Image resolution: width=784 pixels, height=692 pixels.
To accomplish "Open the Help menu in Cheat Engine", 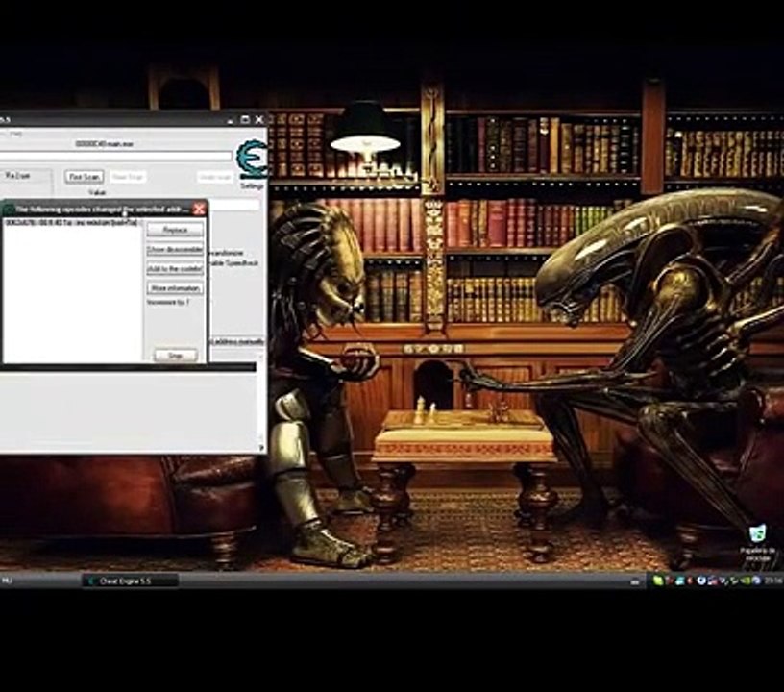I will [16, 134].
